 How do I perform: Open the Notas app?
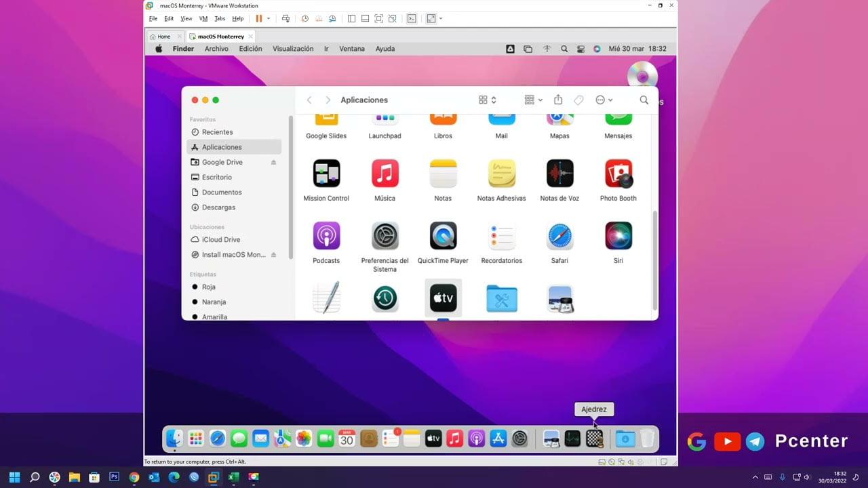pos(443,174)
